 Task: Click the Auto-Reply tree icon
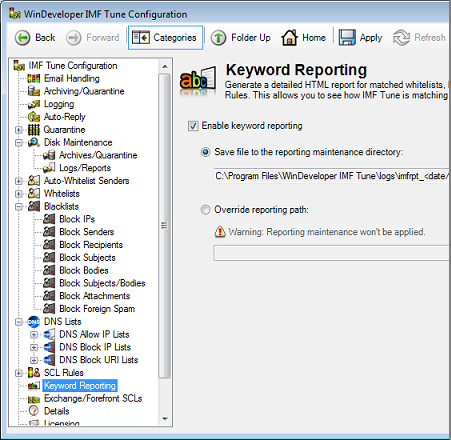pos(34,117)
